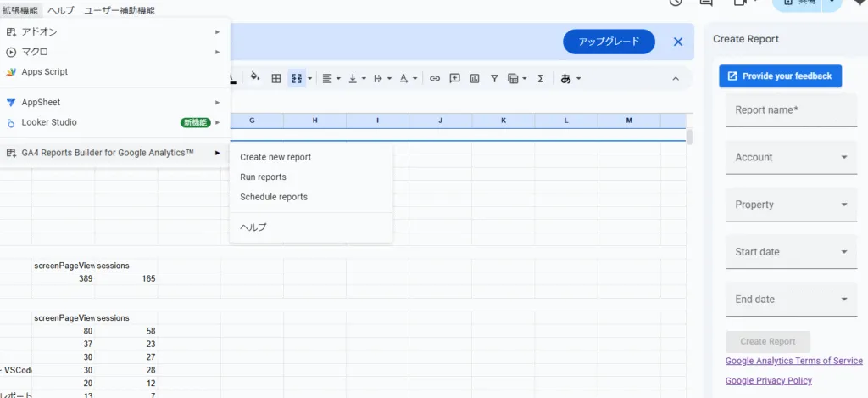868x398 pixels.
Task: Expand the Property dropdown
Action: pyautogui.click(x=791, y=205)
